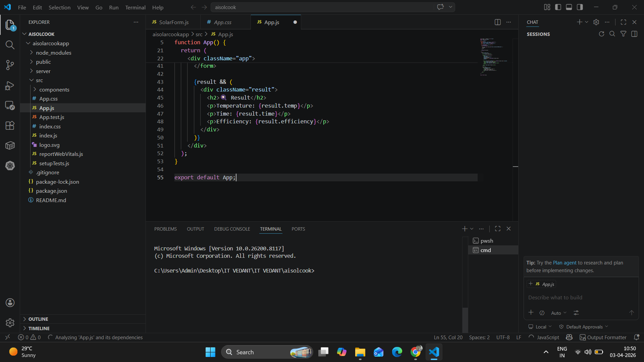Select the pwsh terminal session

pyautogui.click(x=486, y=241)
